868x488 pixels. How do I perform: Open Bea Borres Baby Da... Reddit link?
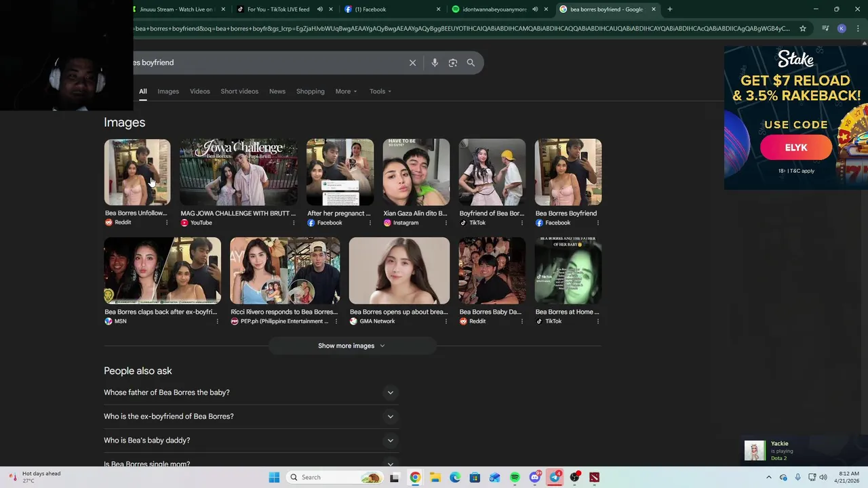pos(490,312)
